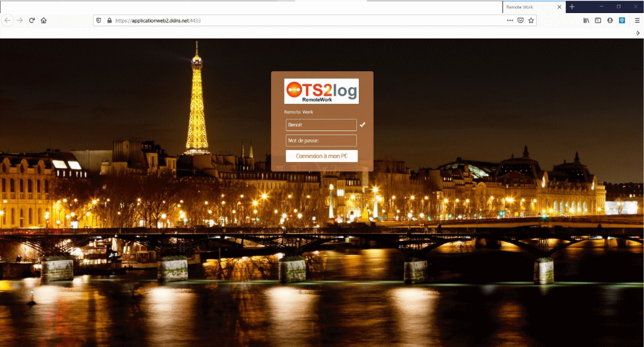The height and width of the screenshot is (347, 644).
Task: Close the Remote Work tab
Action: pyautogui.click(x=559, y=7)
